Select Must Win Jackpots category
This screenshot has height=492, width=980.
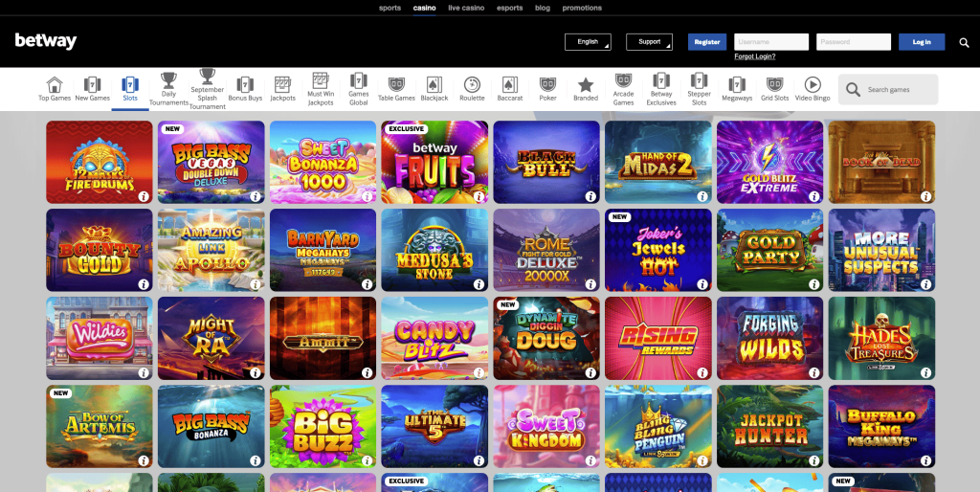(321, 89)
